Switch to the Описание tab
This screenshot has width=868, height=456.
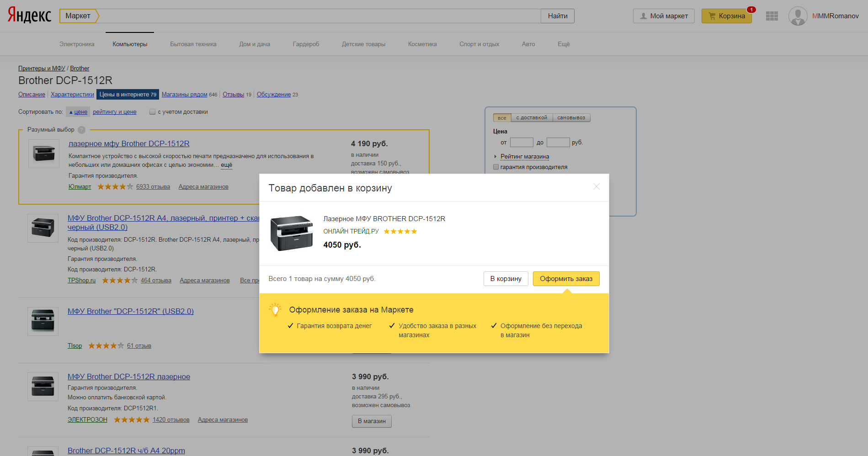pos(32,95)
